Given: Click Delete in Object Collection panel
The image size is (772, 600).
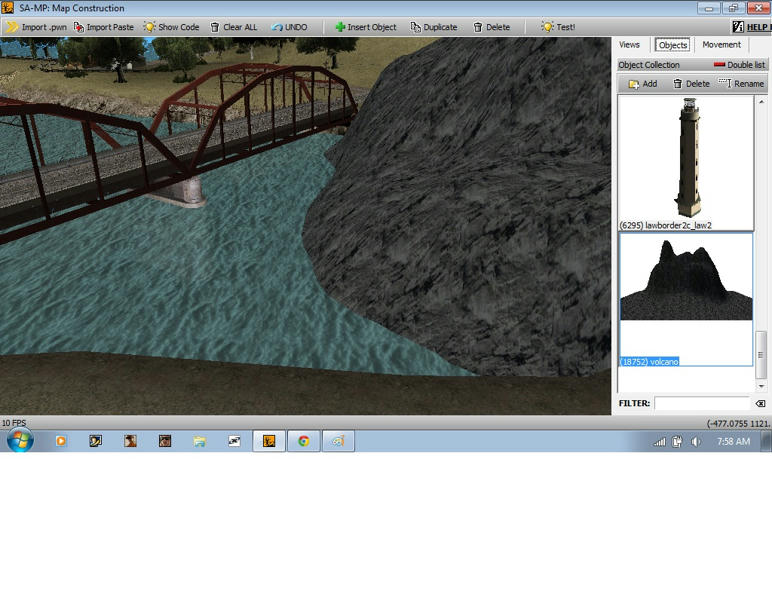Looking at the screenshot, I should [691, 84].
